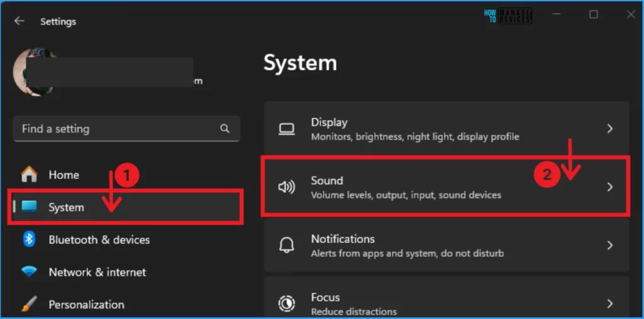Click the Focus timer icon
644x319 pixels.
click(287, 303)
